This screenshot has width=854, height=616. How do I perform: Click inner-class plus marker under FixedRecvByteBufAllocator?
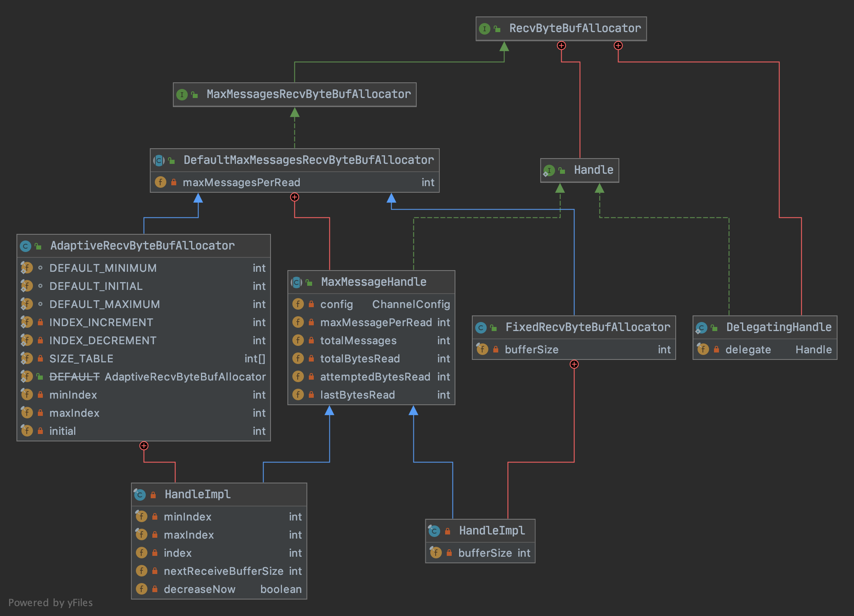(x=574, y=364)
